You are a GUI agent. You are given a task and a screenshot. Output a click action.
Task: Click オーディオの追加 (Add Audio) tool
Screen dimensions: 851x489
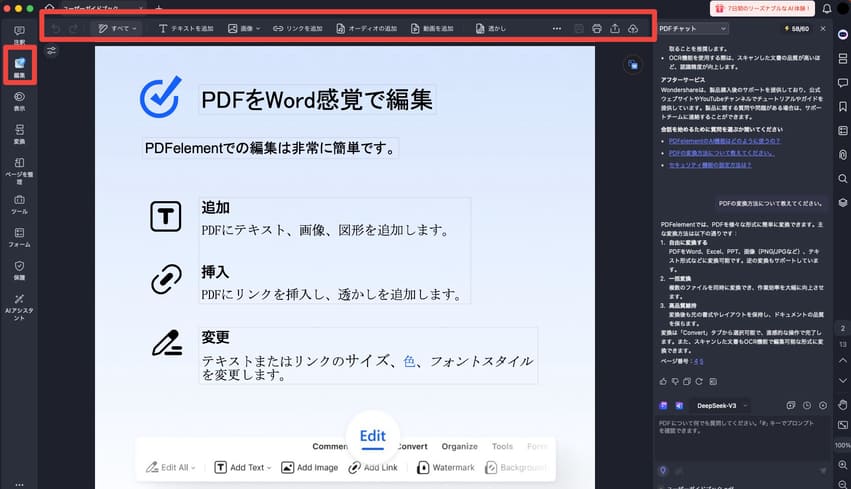[x=366, y=28]
